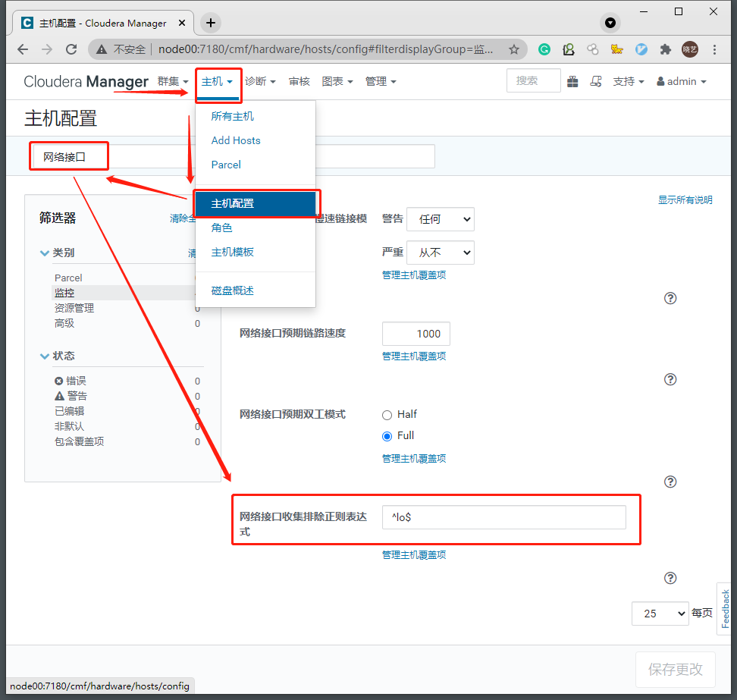Click the 显示所有说明 link
This screenshot has height=700, width=737.
coord(685,199)
